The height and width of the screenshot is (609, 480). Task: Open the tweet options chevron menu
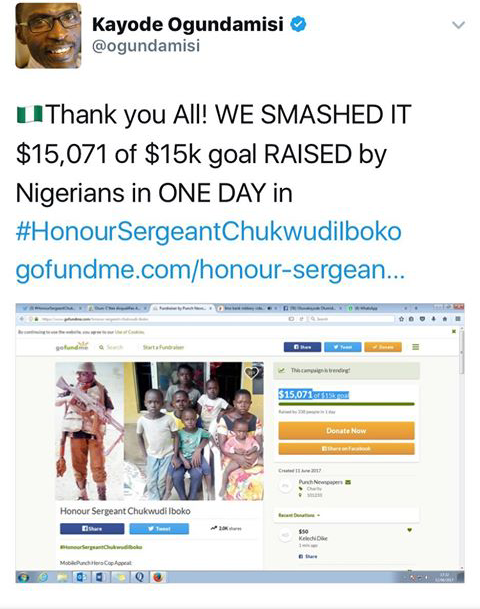coord(459,25)
